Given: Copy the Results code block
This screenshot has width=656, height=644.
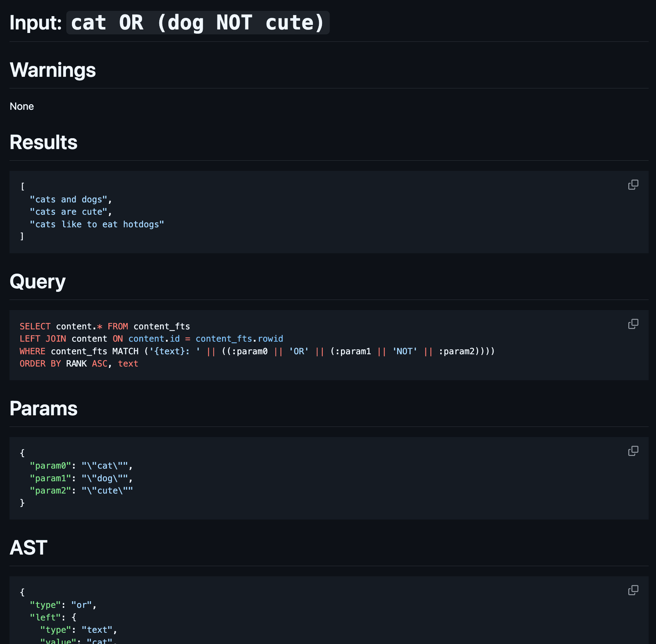Looking at the screenshot, I should [633, 185].
